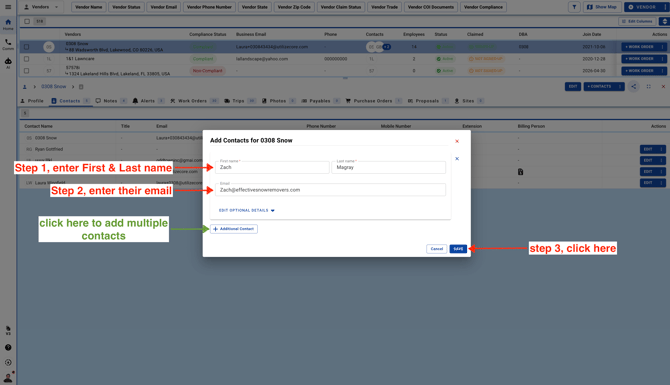Viewport: 670px width, 385px height.
Task: Open Vendor Compliance filter
Action: point(483,7)
